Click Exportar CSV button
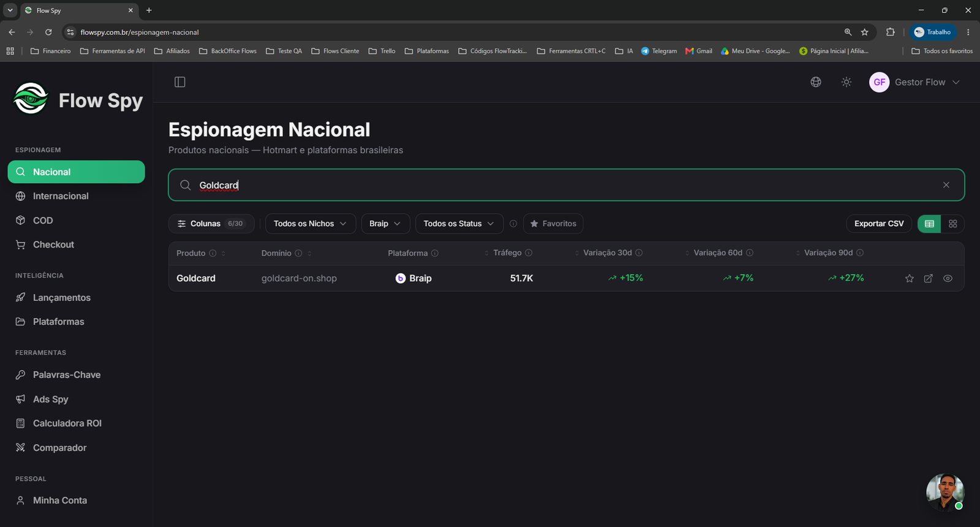Viewport: 980px width, 527px height. [x=879, y=224]
